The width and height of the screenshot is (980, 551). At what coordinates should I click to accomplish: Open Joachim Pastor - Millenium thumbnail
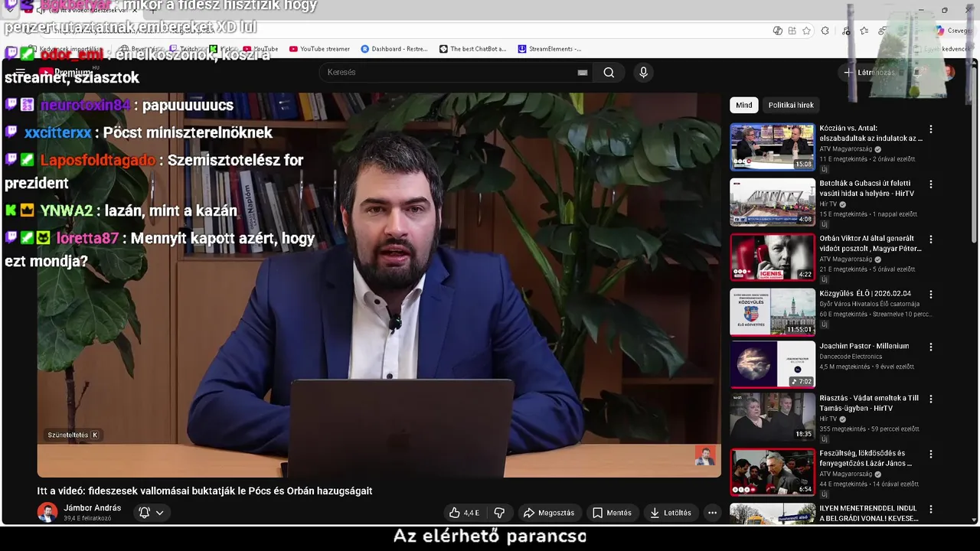(x=773, y=364)
